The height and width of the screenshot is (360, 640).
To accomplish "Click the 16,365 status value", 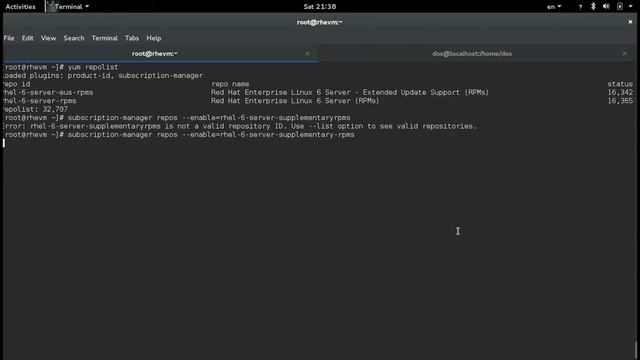I will 620,101.
